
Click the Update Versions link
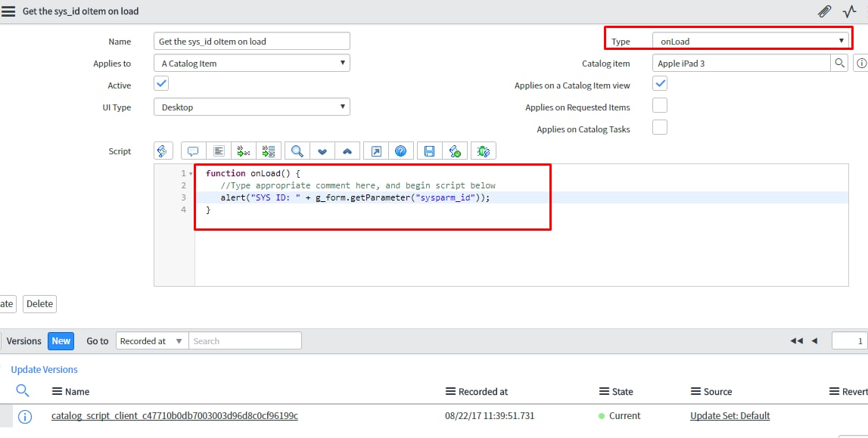point(44,369)
